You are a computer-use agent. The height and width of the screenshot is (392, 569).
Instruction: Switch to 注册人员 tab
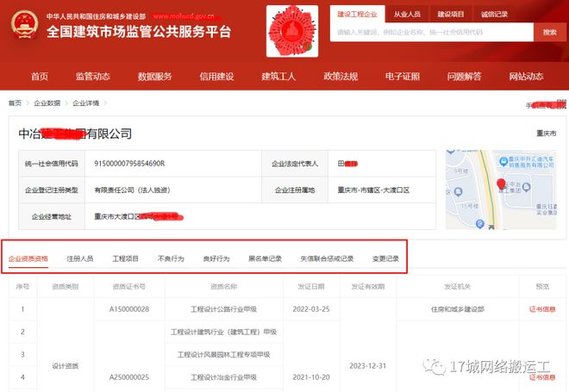point(80,258)
